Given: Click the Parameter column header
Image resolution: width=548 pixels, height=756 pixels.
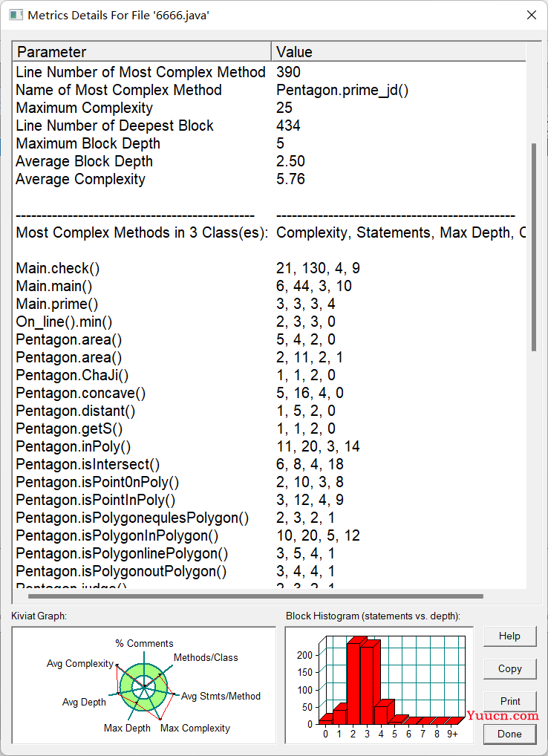Looking at the screenshot, I should click(142, 51).
